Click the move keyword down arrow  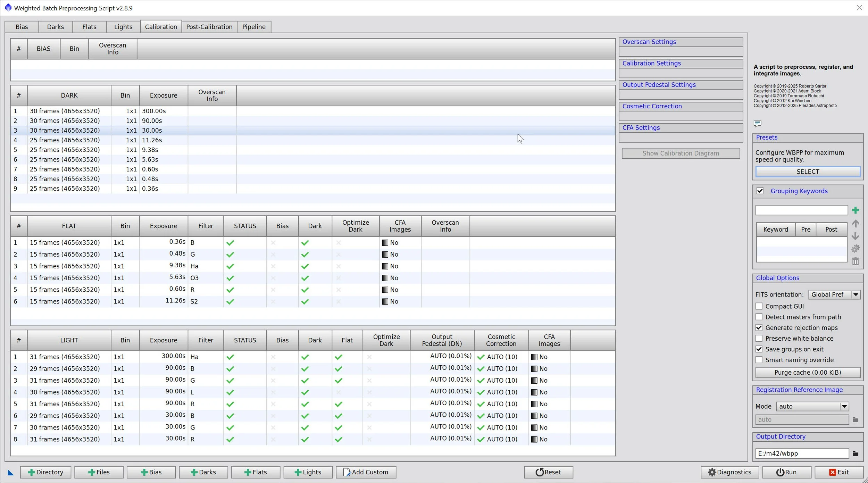click(x=855, y=236)
